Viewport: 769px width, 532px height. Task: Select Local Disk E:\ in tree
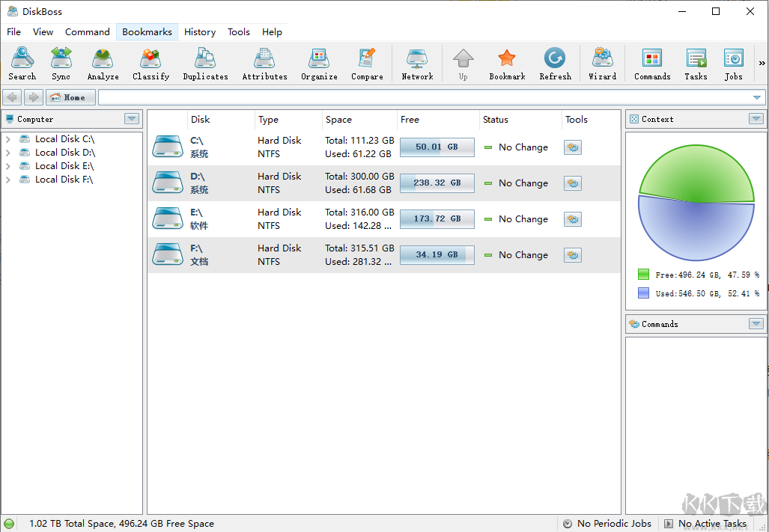64,166
